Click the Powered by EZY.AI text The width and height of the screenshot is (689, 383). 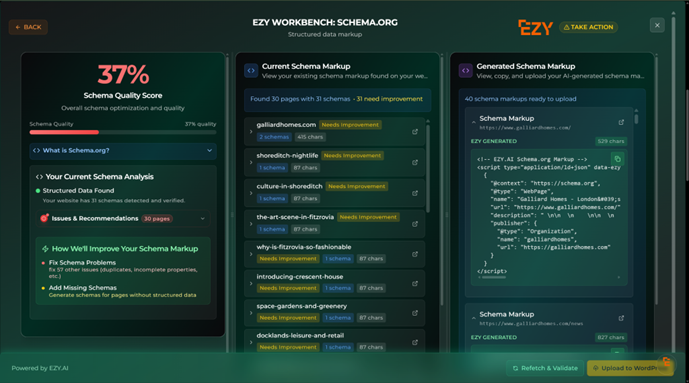[40, 368]
